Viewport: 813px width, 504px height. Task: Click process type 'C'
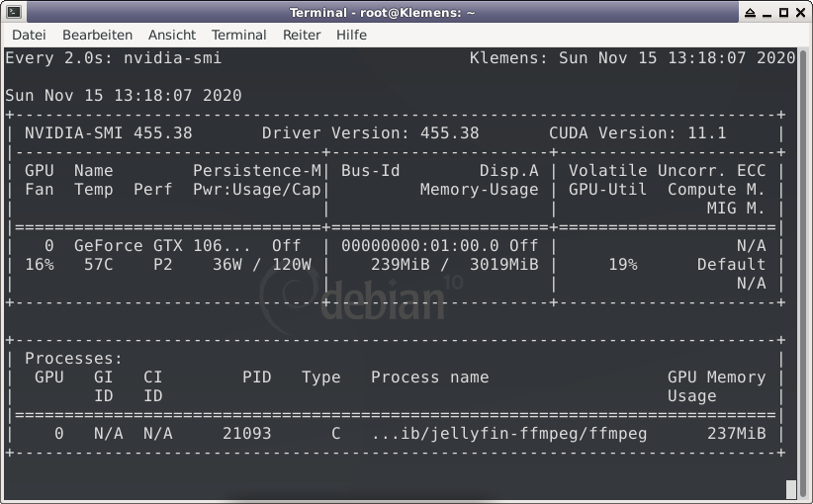click(x=336, y=434)
